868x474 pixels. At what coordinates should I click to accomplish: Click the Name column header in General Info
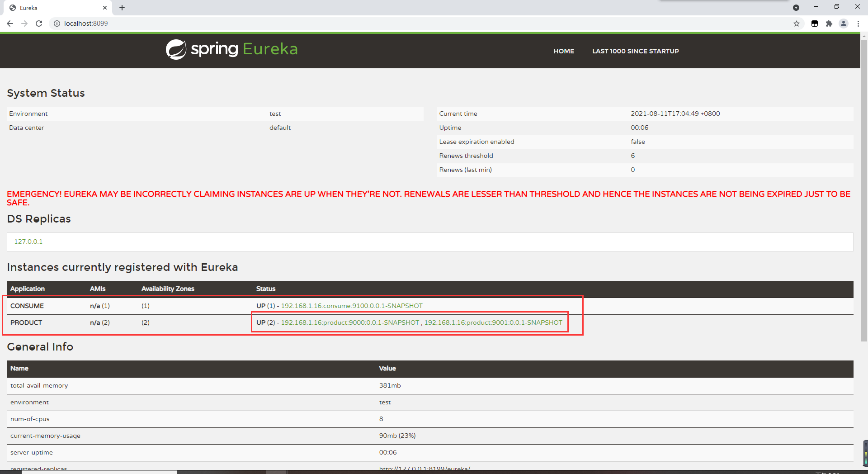19,368
